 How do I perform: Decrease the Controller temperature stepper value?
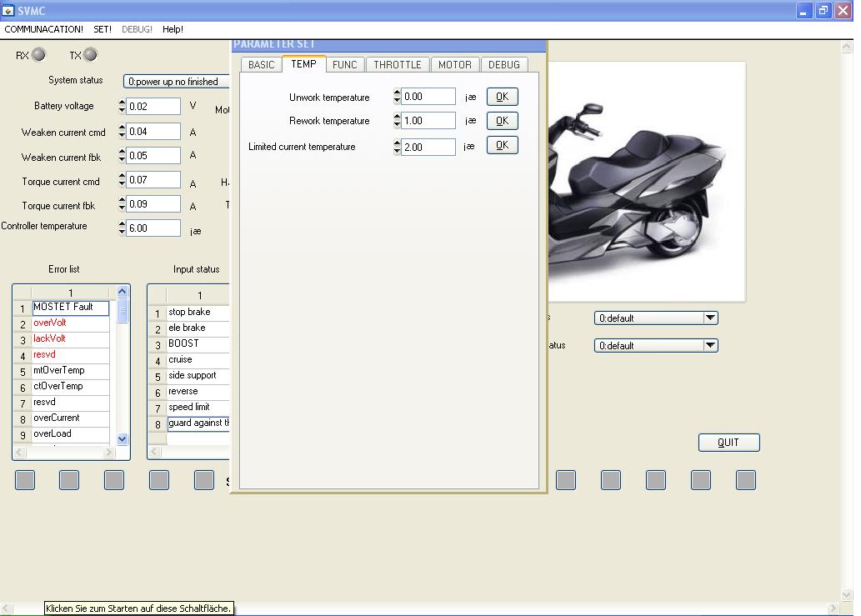point(123,232)
